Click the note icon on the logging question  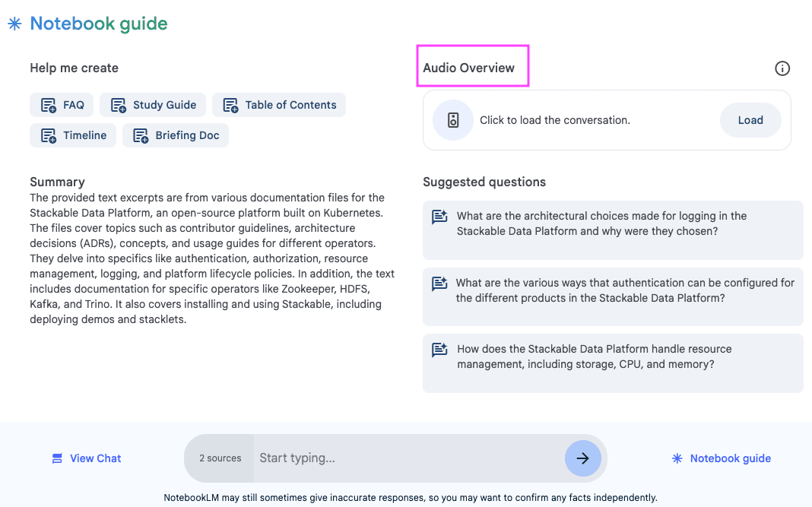tap(439, 217)
